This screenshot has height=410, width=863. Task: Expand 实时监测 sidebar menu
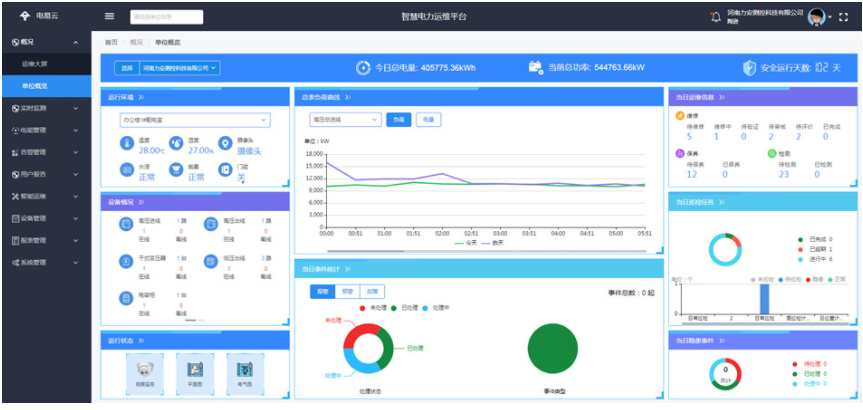[45, 108]
